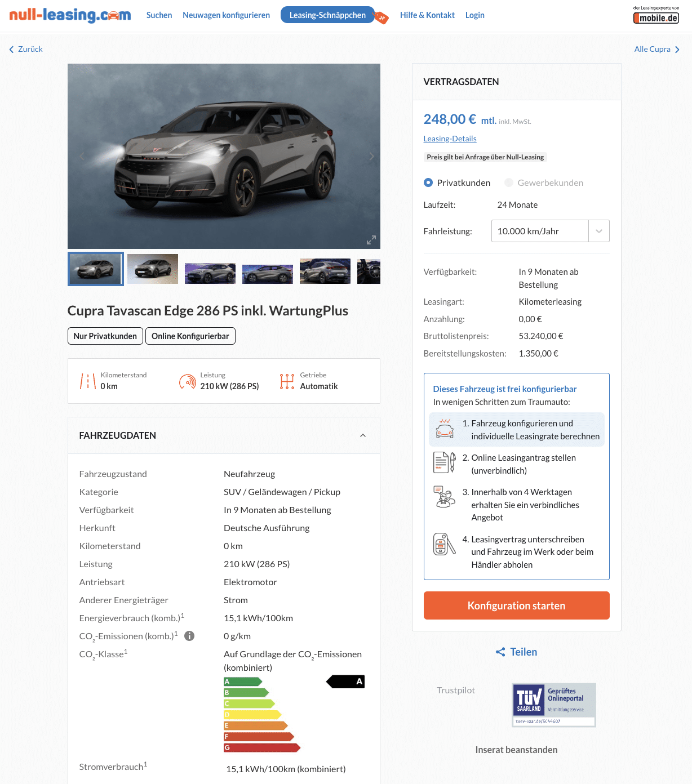Click the share icon next to Teilen

[x=500, y=652]
